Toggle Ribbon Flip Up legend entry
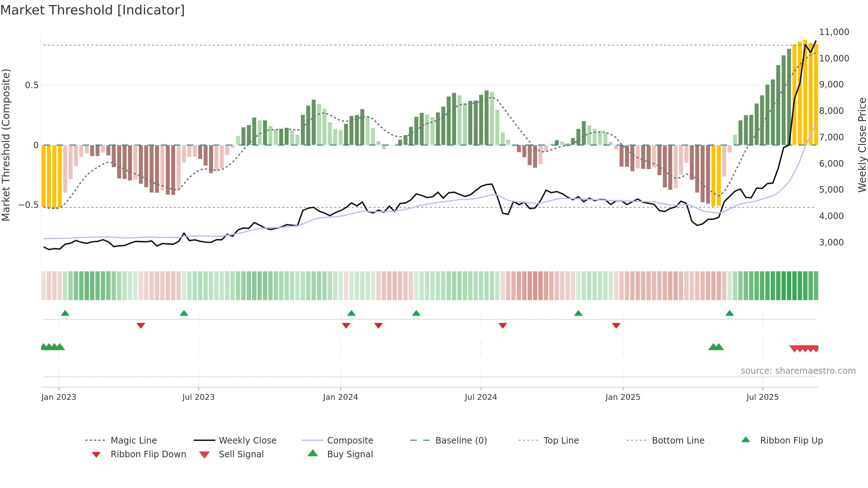 (782, 440)
